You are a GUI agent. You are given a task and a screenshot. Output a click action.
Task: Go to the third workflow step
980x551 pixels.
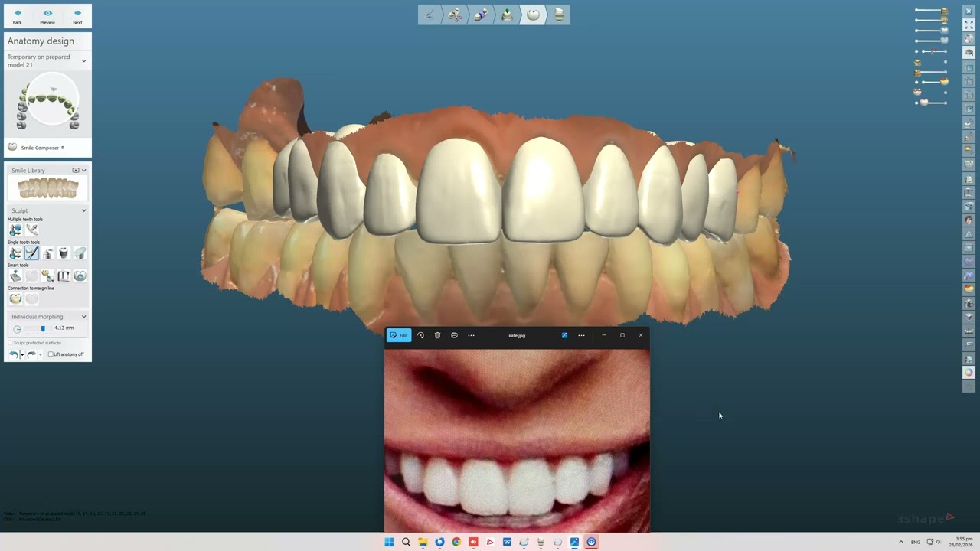pos(482,15)
